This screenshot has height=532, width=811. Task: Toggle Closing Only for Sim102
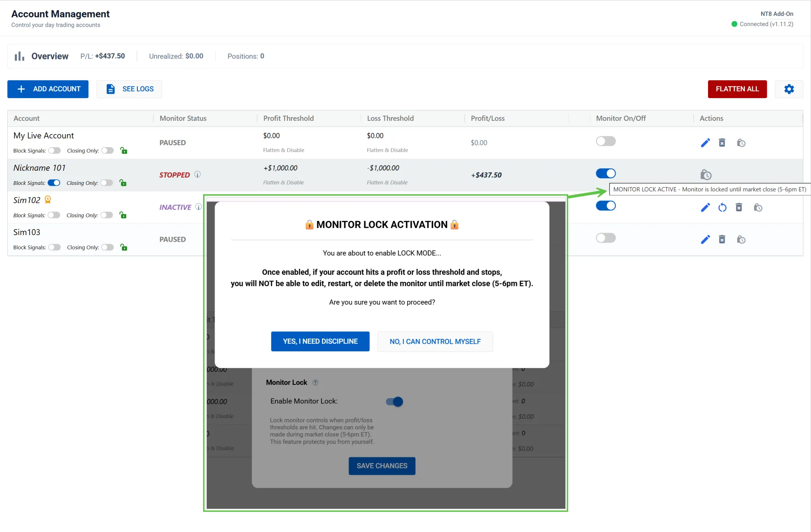[107, 215]
